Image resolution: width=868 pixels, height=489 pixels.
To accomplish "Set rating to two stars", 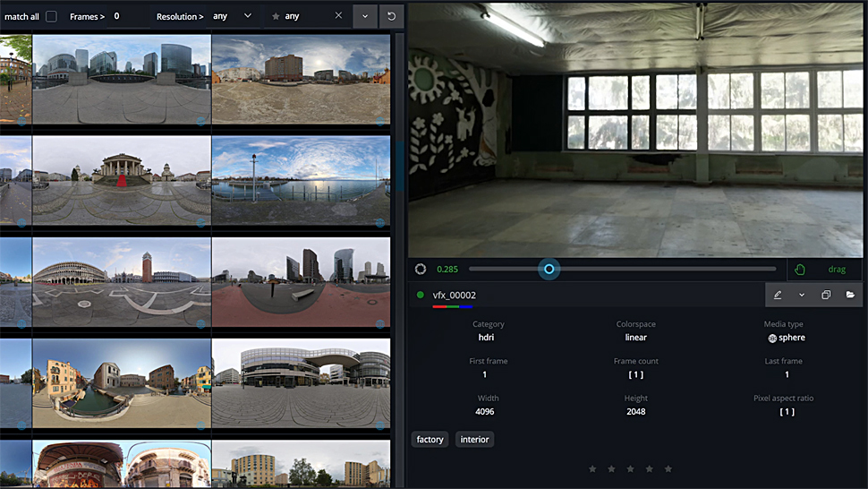I will (611, 469).
